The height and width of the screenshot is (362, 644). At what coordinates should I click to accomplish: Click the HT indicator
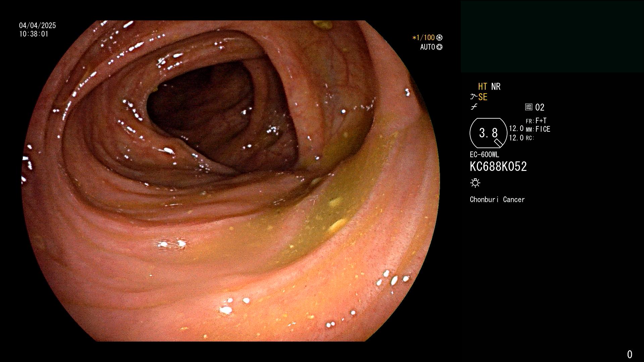[x=483, y=86]
